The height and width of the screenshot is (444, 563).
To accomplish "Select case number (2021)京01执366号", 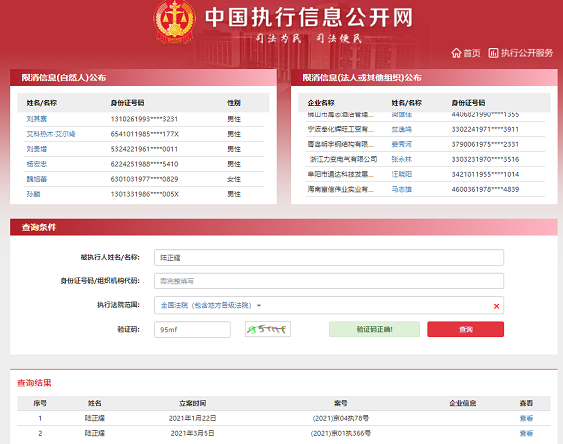I will [x=340, y=433].
